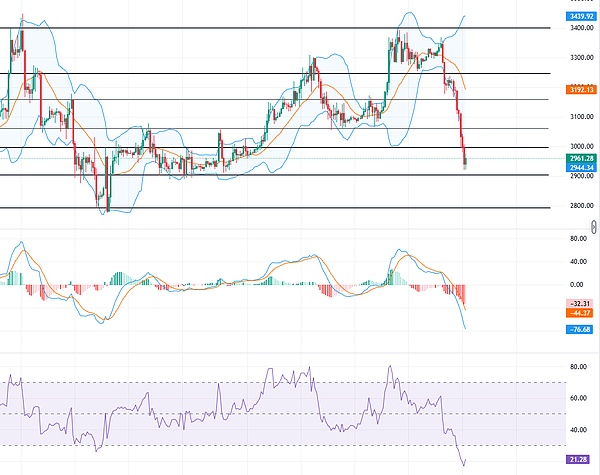This screenshot has width=600, height=475.
Task: Click the 0.00 level on MACD axis
Action: pos(577,284)
